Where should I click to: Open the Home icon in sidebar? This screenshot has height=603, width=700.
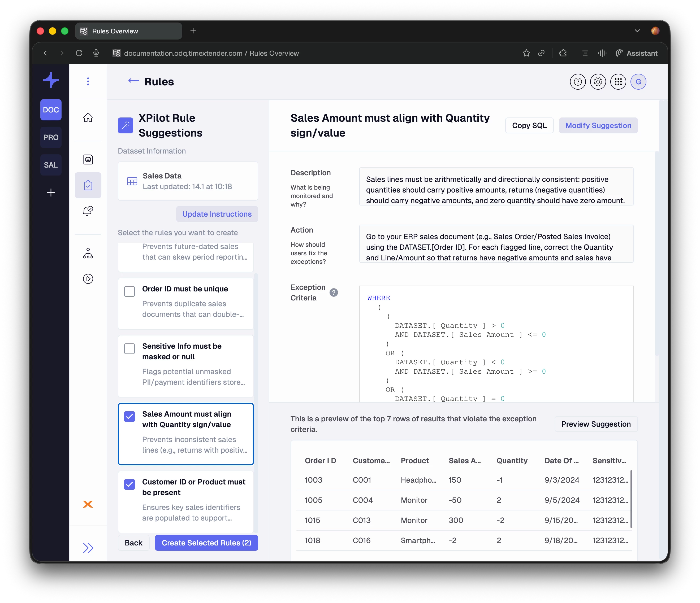click(88, 117)
